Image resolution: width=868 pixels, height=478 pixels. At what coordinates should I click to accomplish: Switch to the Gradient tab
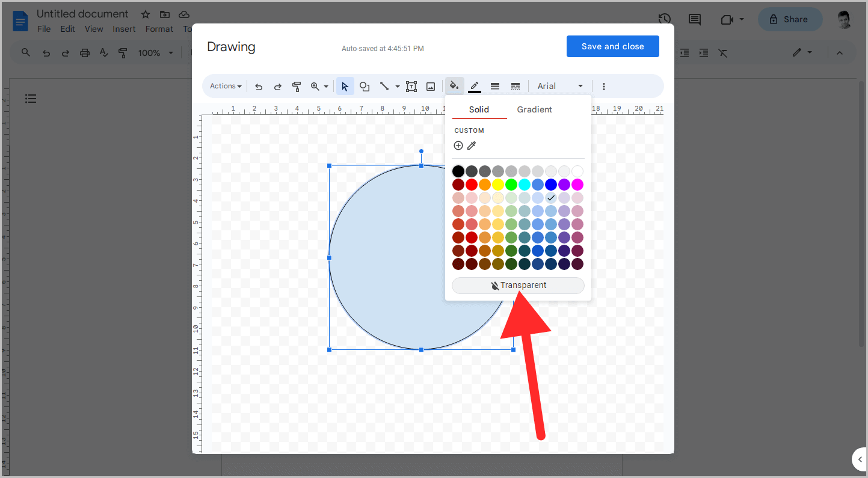(x=534, y=109)
